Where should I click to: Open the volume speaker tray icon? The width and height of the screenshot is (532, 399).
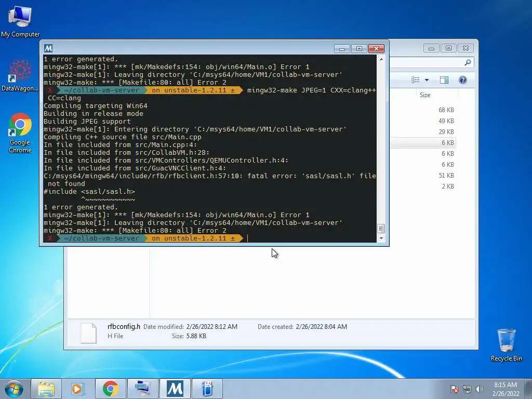click(x=479, y=389)
